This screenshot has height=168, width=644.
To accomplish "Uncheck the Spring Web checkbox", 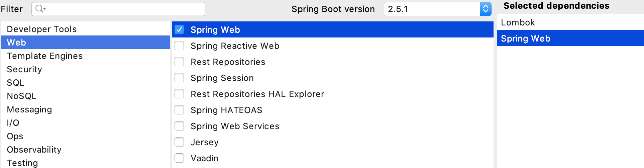I will click(180, 30).
